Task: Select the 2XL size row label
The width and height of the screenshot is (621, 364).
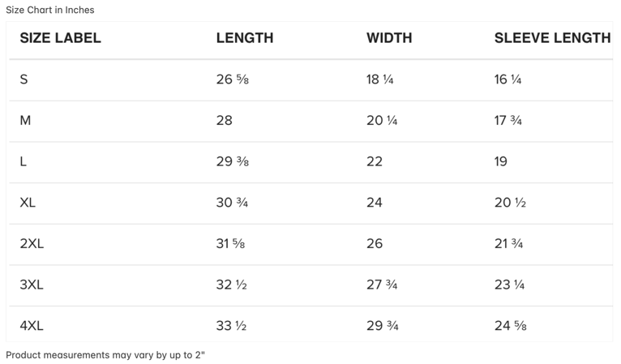Action: pos(32,243)
